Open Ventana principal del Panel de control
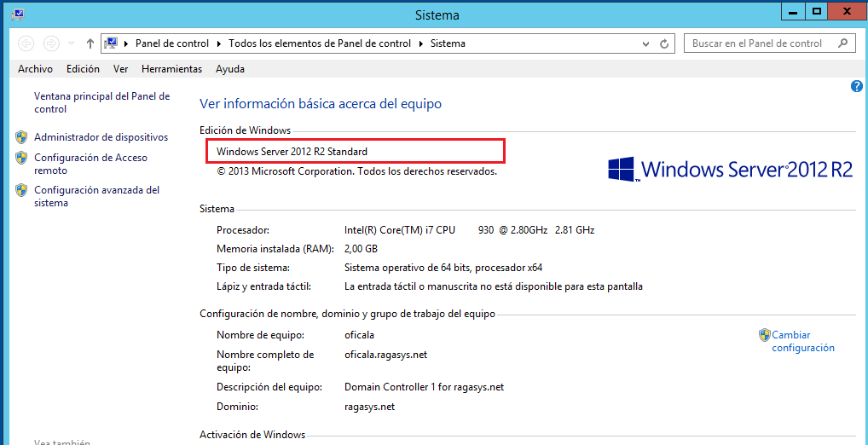The width and height of the screenshot is (868, 445). [x=101, y=102]
